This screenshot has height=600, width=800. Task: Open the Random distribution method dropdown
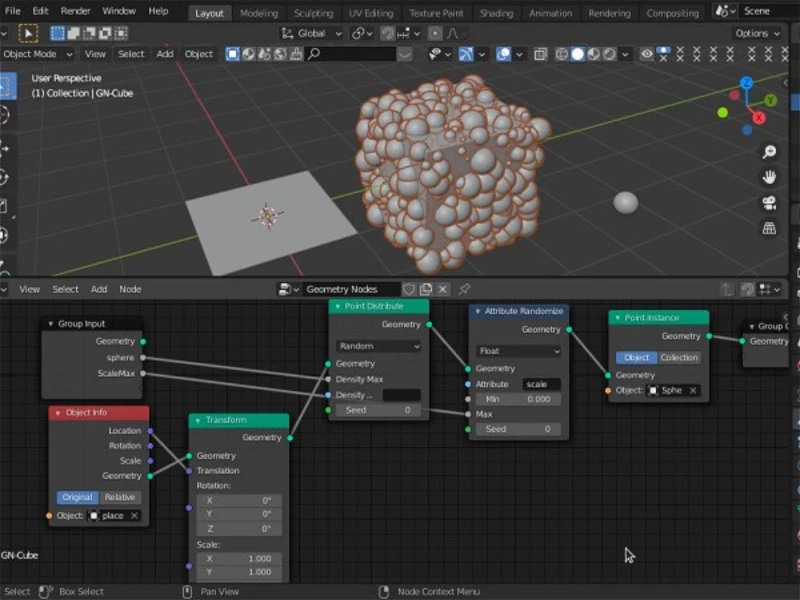(379, 346)
